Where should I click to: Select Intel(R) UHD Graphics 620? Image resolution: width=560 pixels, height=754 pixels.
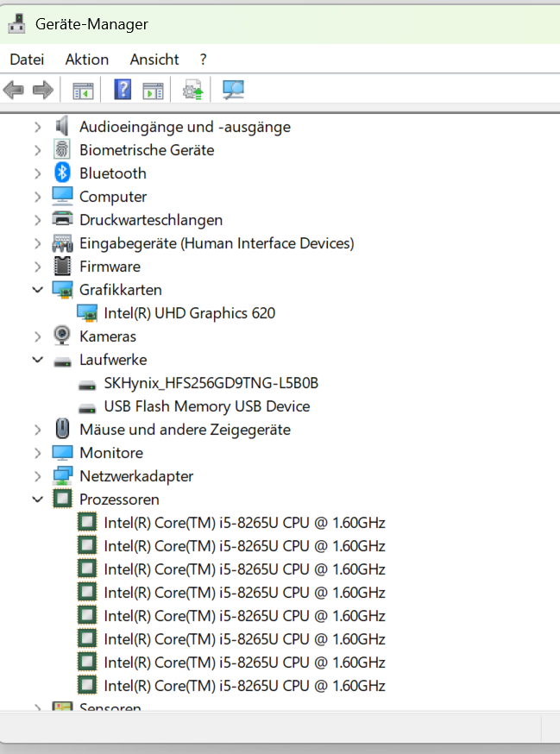click(x=190, y=313)
